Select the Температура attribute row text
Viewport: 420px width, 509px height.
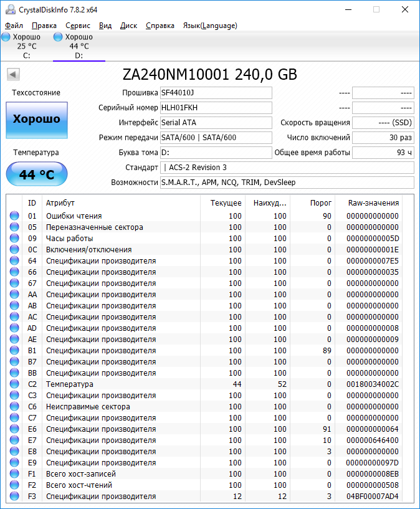tap(69, 384)
